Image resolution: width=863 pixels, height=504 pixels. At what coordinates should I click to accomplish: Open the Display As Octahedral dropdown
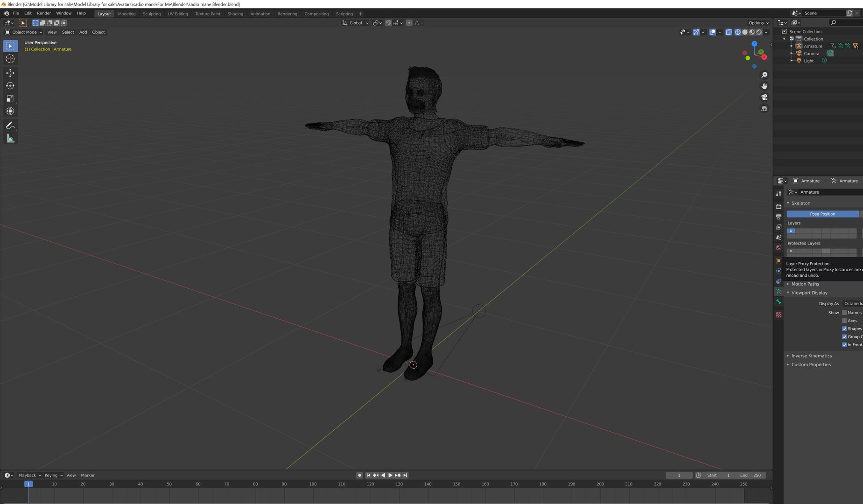(853, 304)
